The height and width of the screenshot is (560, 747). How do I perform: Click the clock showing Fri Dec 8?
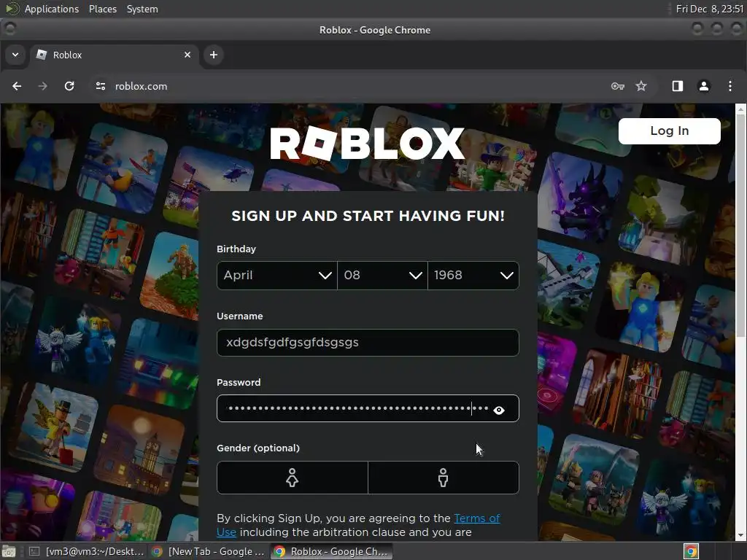(709, 9)
